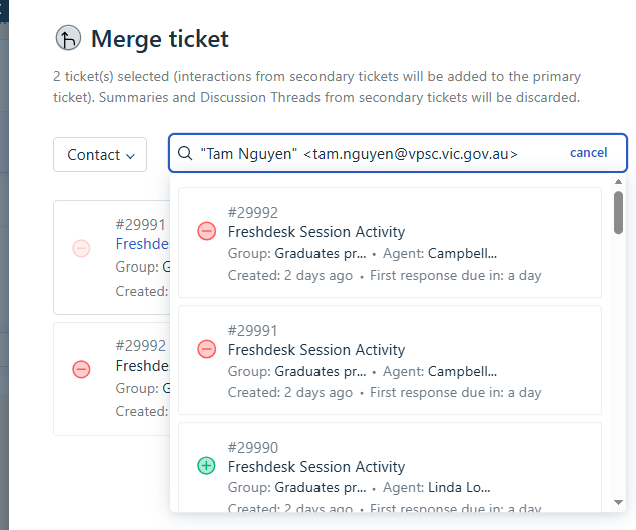Click the merge ticket header icon

click(x=68, y=38)
